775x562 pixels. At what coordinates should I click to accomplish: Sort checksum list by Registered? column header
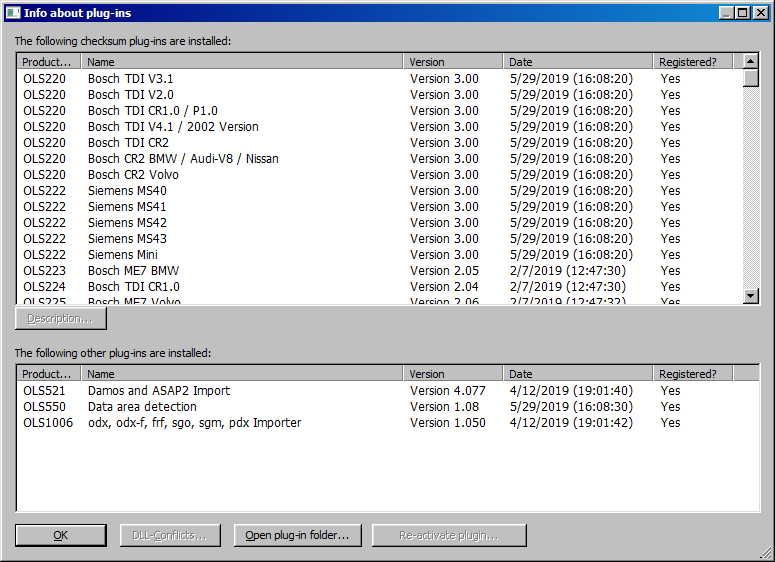693,62
